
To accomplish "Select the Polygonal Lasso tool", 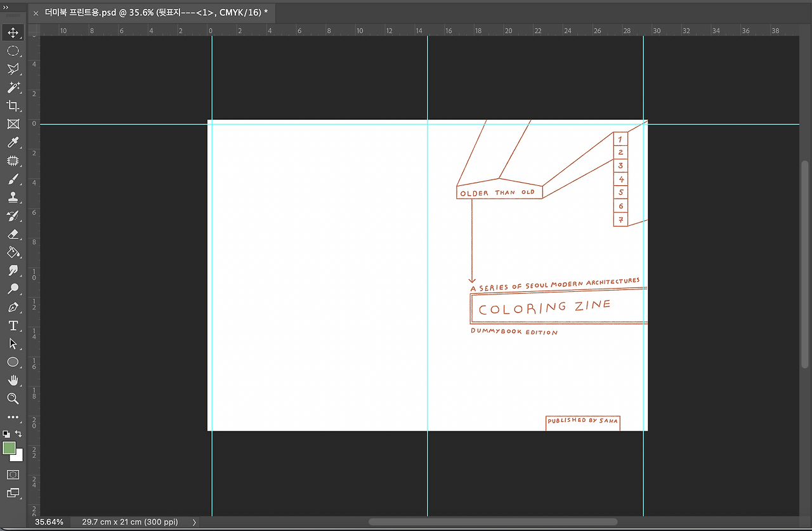I will [13, 69].
